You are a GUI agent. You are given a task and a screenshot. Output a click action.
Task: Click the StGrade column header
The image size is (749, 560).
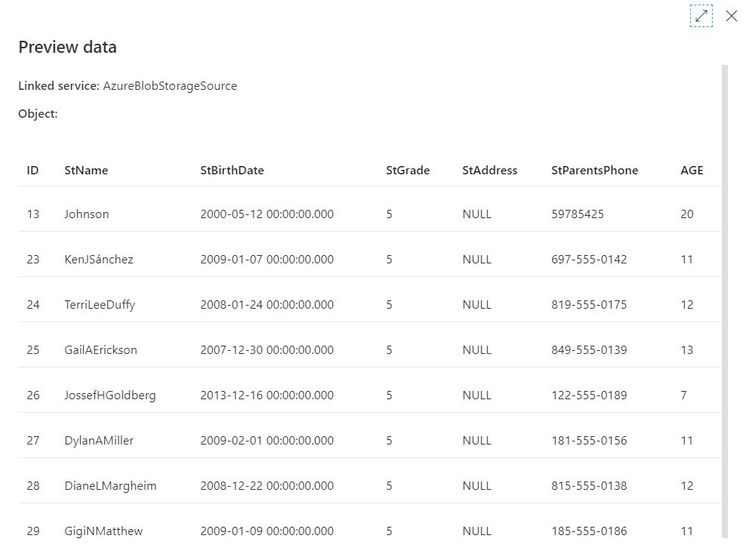tap(408, 170)
